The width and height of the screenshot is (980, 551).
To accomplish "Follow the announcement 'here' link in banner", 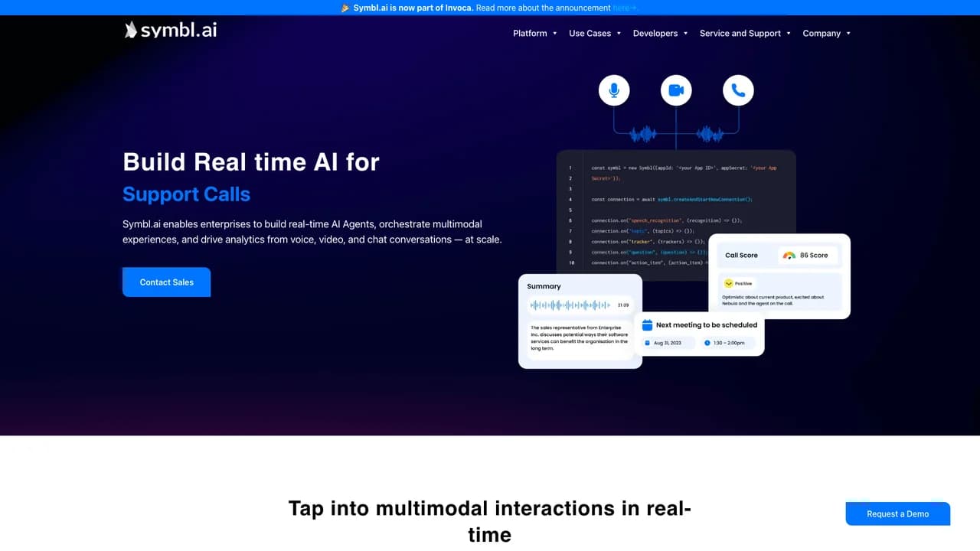I will tap(624, 8).
